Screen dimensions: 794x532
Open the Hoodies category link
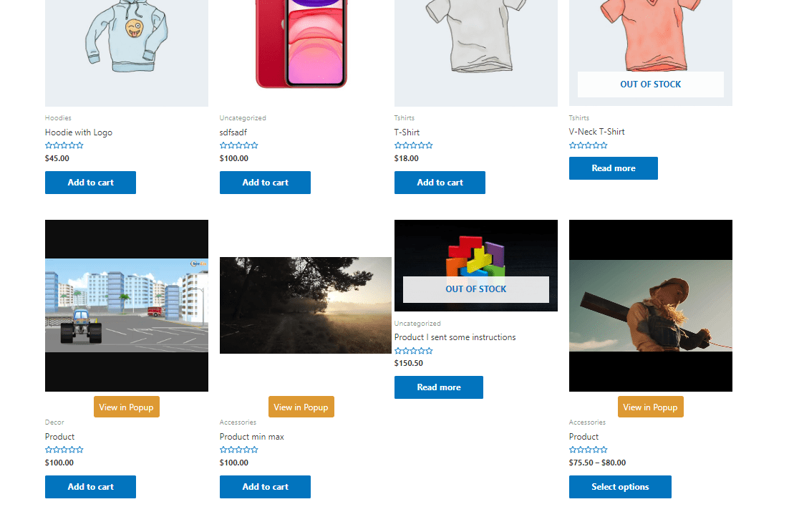tap(58, 118)
